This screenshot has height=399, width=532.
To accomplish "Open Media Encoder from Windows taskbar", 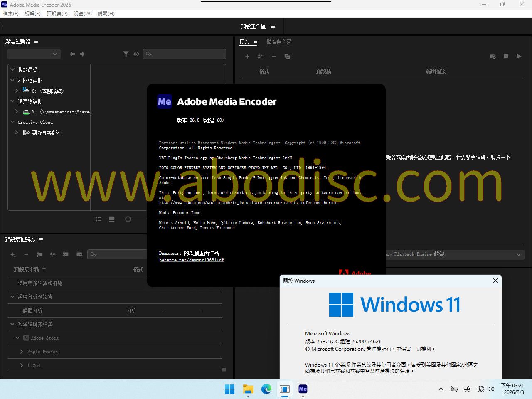I will [x=303, y=389].
